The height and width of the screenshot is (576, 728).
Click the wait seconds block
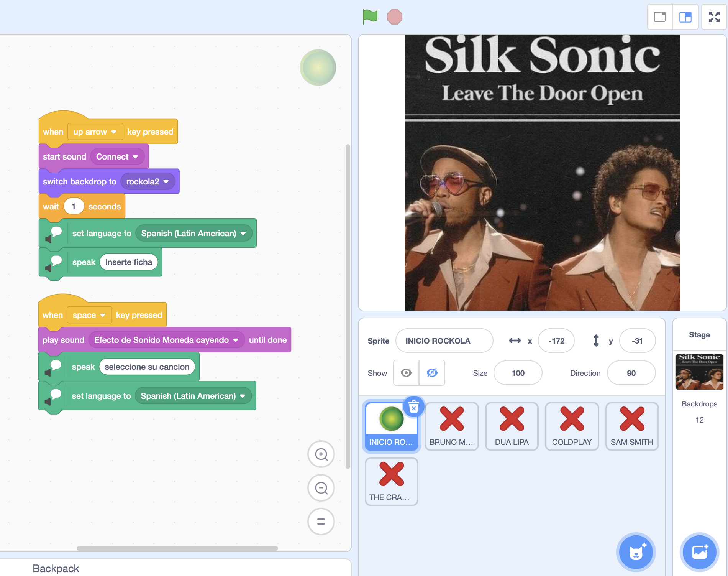click(105, 207)
